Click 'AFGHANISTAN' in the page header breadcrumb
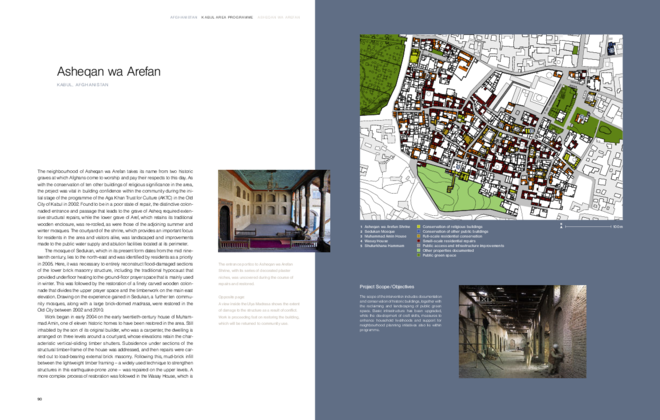The width and height of the screenshot is (660, 420). pyautogui.click(x=184, y=18)
